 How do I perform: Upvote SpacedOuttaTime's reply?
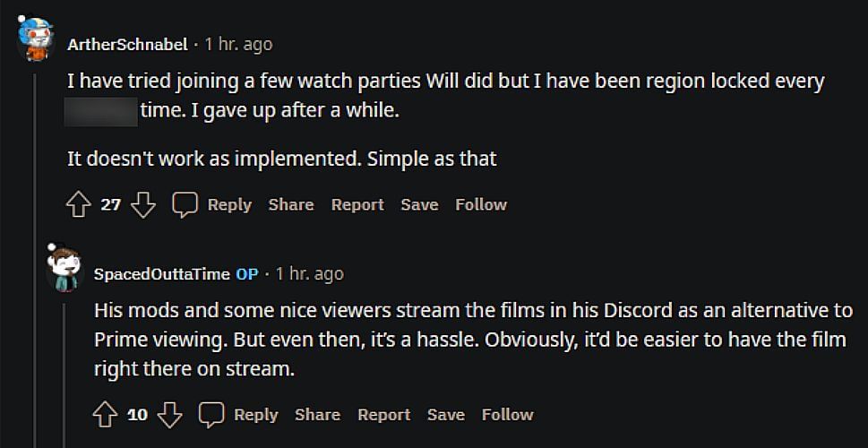pyautogui.click(x=105, y=415)
